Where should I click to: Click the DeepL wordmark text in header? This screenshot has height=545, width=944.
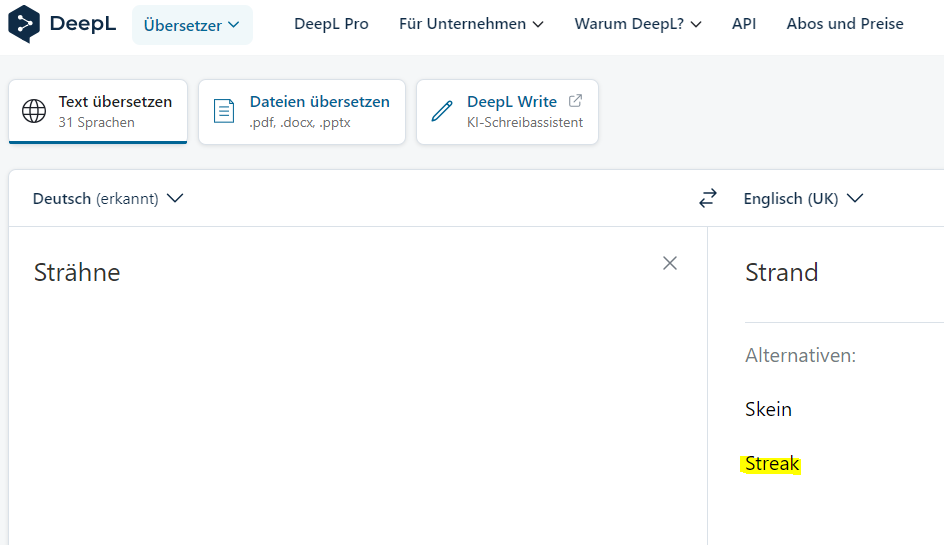[83, 24]
